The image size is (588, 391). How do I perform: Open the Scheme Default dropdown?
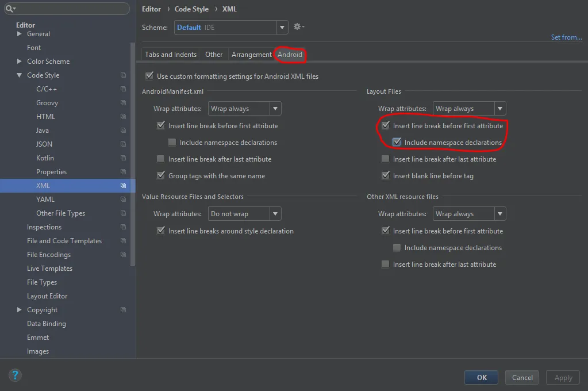(231, 28)
